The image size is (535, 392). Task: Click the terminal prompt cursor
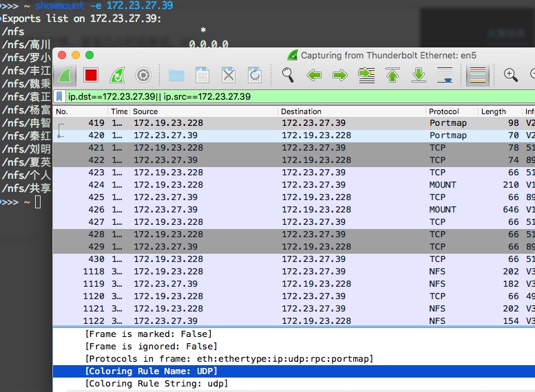[x=38, y=202]
